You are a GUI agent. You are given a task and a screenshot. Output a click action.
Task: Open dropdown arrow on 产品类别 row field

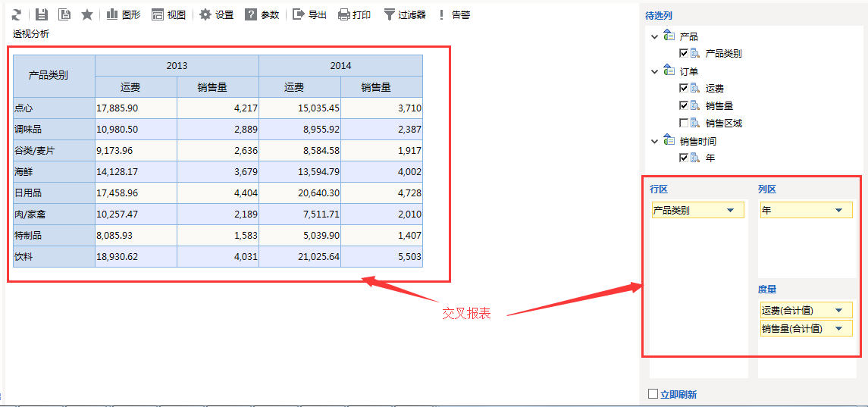tap(730, 211)
